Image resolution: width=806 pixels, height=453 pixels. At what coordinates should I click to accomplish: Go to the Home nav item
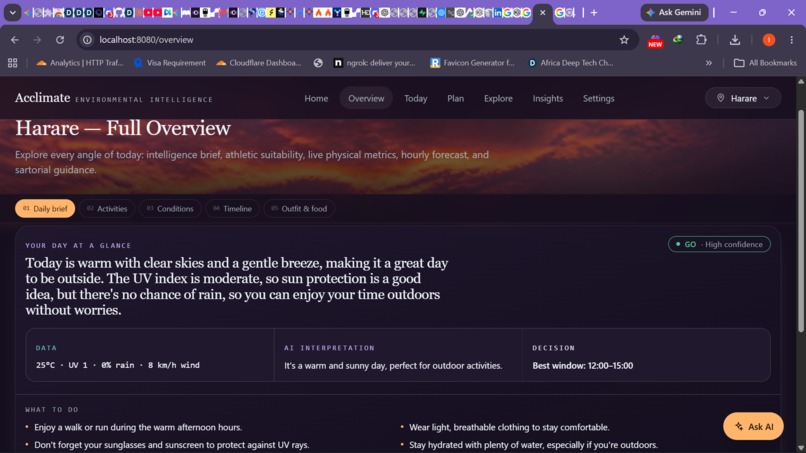point(316,98)
